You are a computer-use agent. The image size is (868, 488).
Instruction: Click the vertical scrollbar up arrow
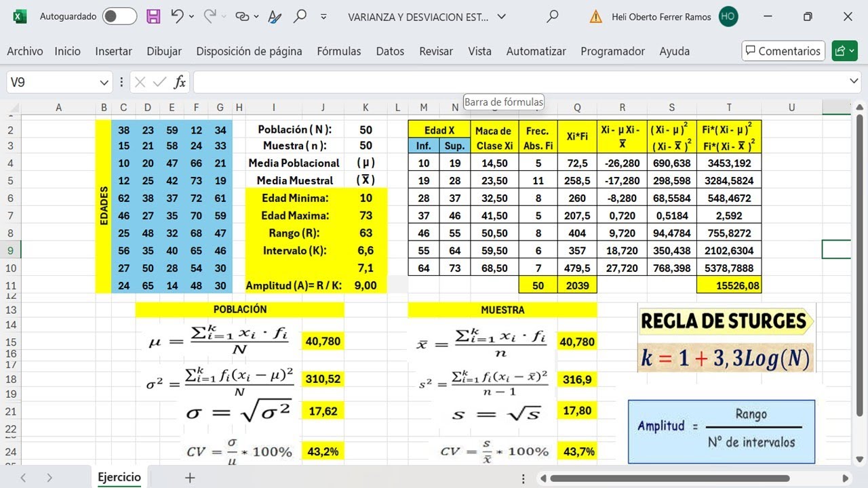tap(860, 107)
